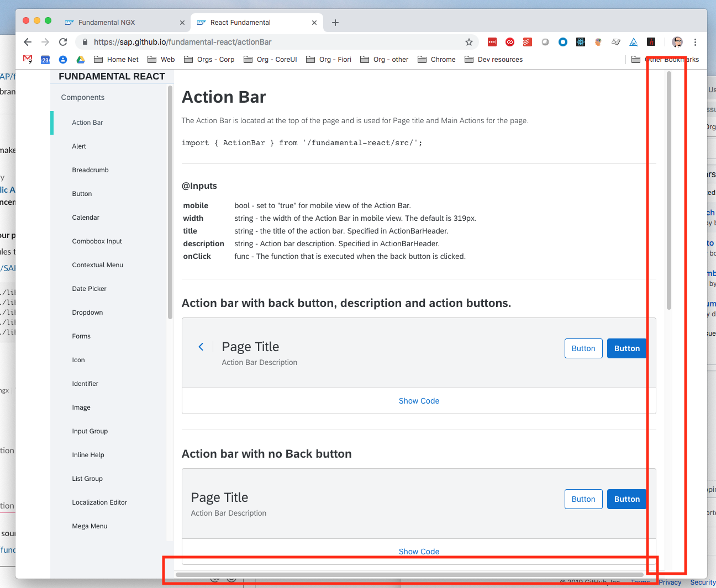Viewport: 716px width, 588px height.
Task: Click the browser forward arrow
Action: pos(45,42)
